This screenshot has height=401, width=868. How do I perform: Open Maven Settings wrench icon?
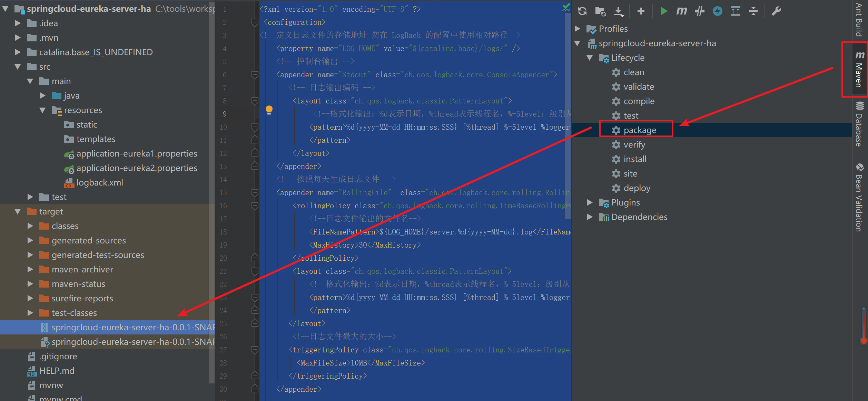(776, 11)
